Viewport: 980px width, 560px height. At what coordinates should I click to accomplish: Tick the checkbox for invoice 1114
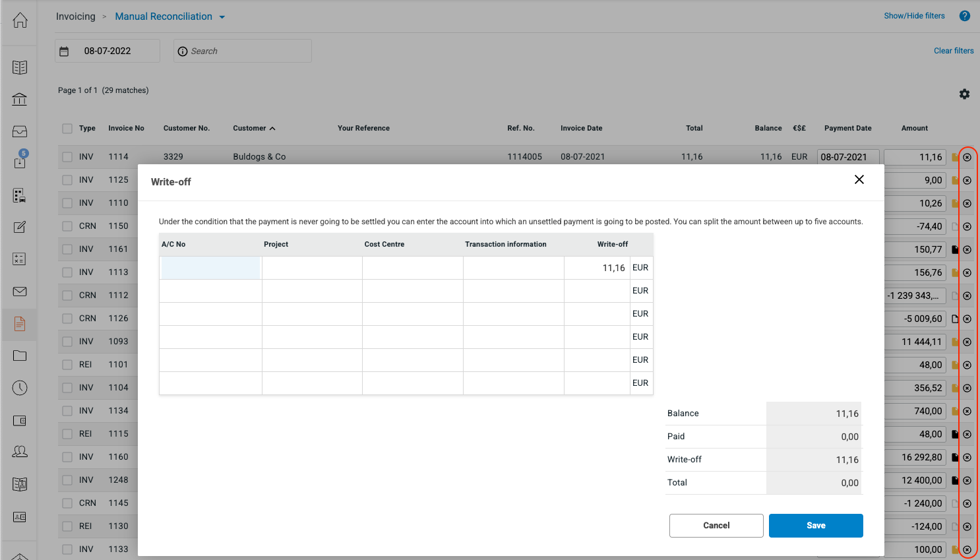(67, 157)
